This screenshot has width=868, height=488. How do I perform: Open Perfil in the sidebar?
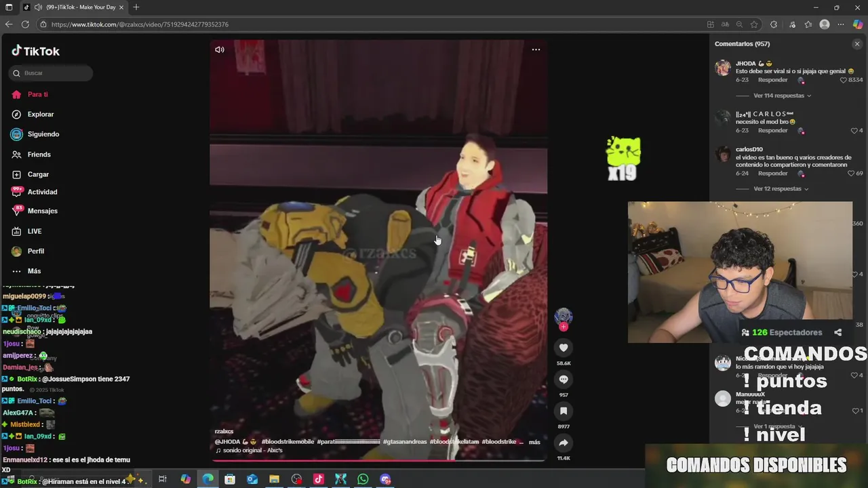tap(36, 251)
